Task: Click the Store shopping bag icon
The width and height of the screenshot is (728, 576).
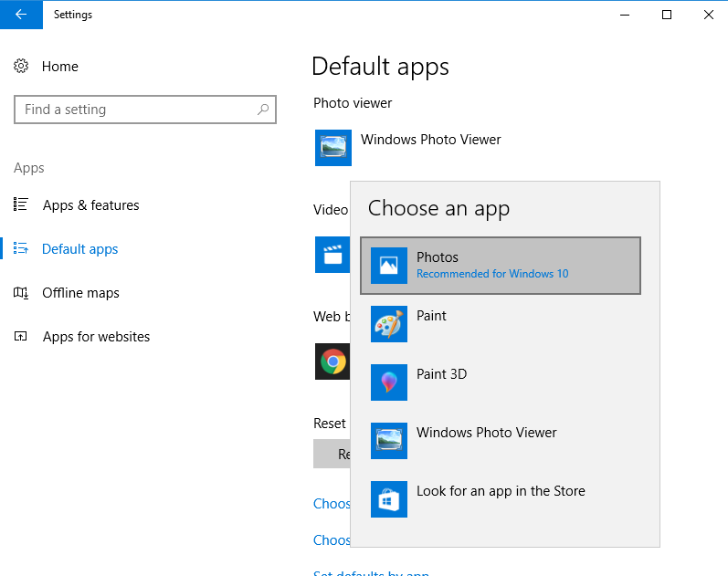Action: click(389, 499)
